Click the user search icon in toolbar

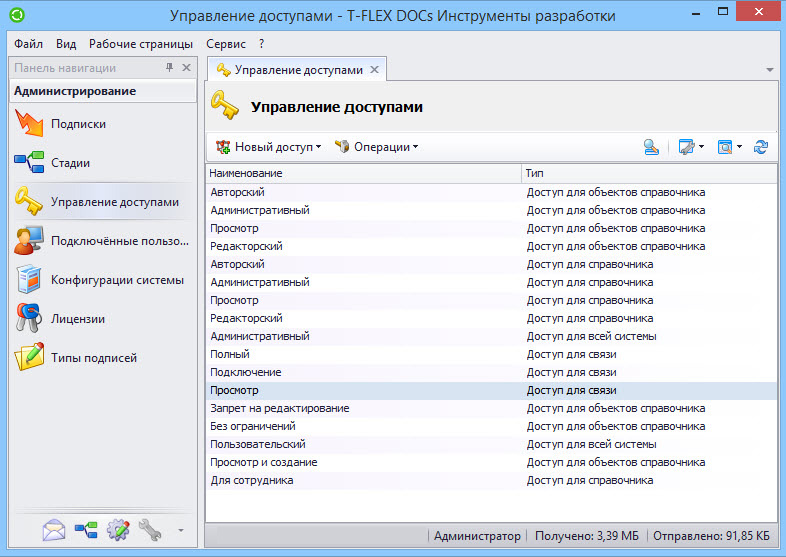point(651,147)
